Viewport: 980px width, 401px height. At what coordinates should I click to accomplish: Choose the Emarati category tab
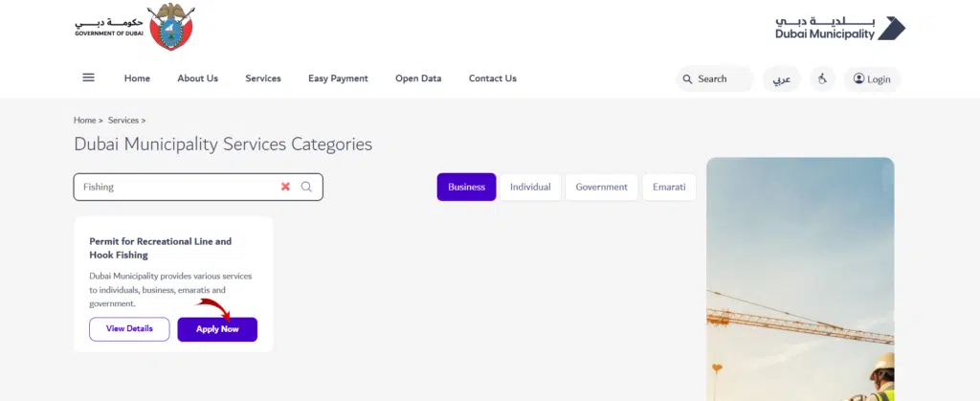click(669, 187)
